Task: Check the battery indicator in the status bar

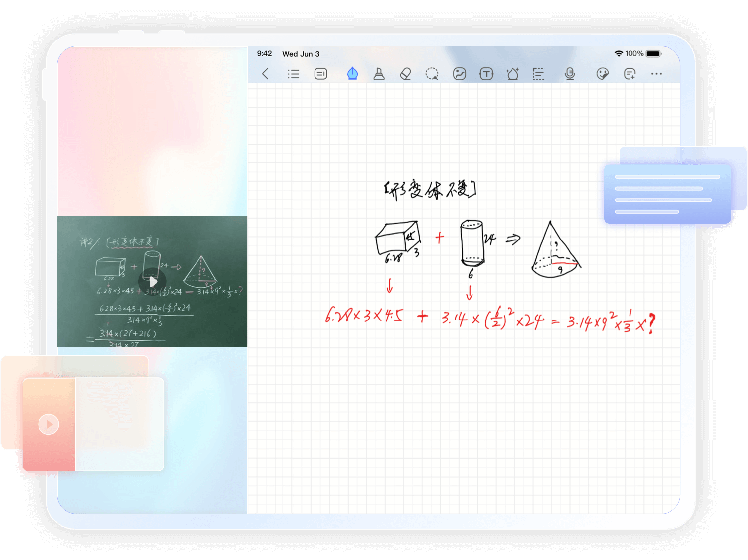Action: (x=653, y=53)
